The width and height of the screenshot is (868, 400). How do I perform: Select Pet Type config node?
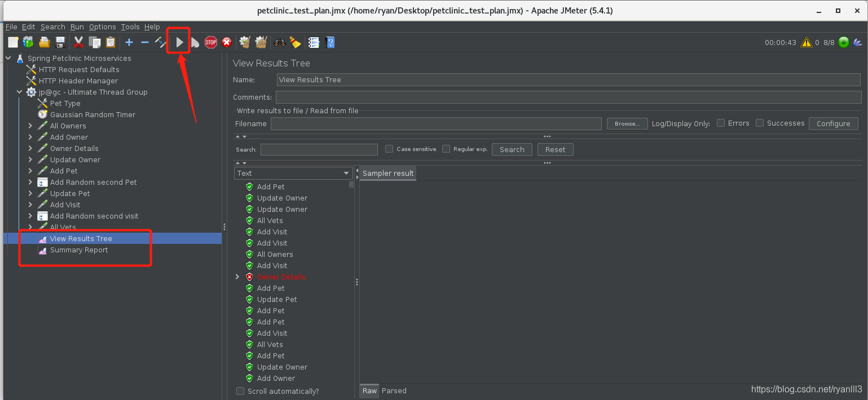click(x=65, y=103)
